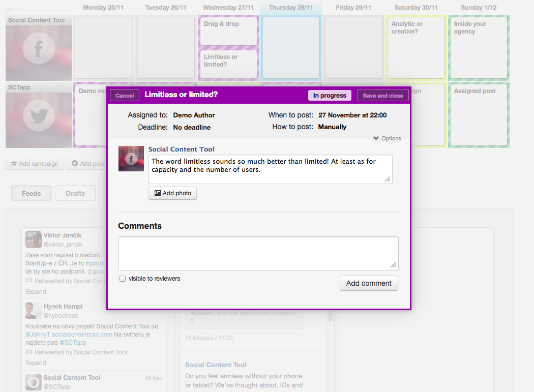Expand the Options section in the dialog
Viewport: 534px width, 392px height.
point(388,138)
